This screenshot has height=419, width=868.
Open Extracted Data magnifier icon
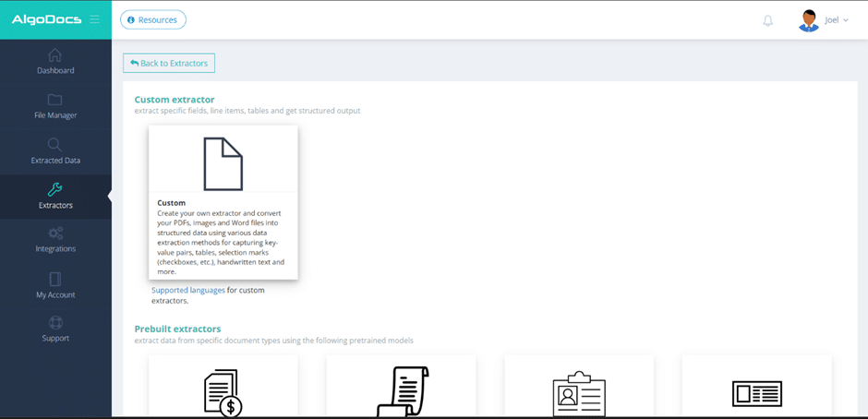click(55, 145)
